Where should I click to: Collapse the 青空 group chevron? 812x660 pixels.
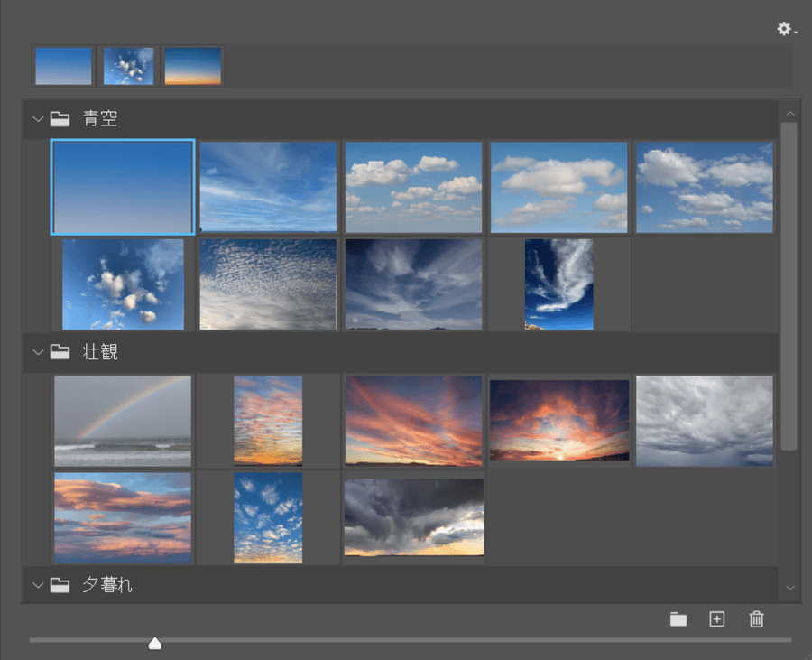(x=38, y=118)
